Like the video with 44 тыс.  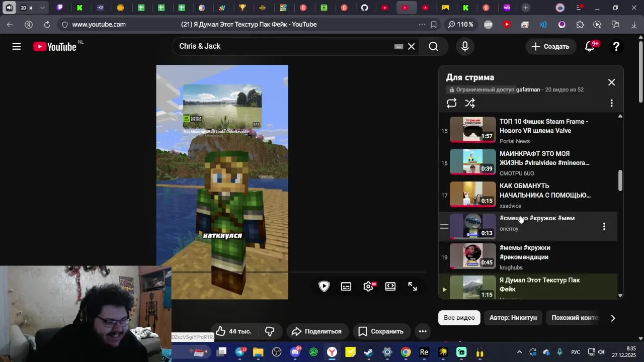click(x=233, y=331)
